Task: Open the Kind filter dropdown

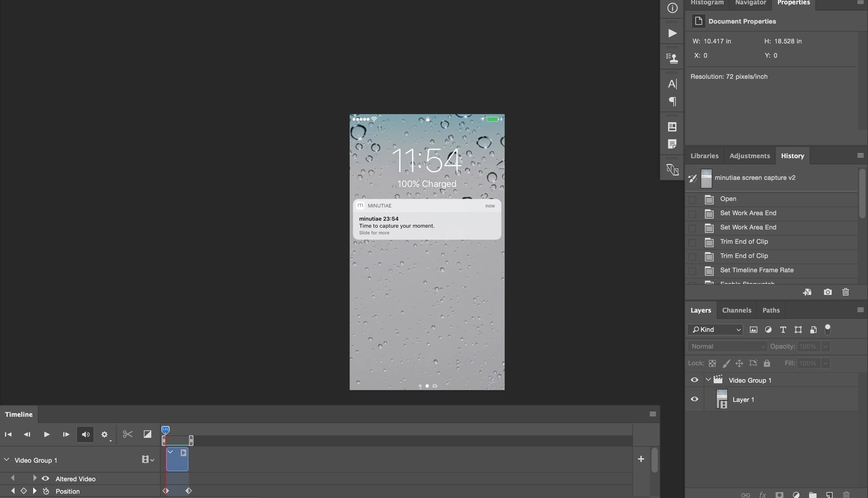Action: 715,330
